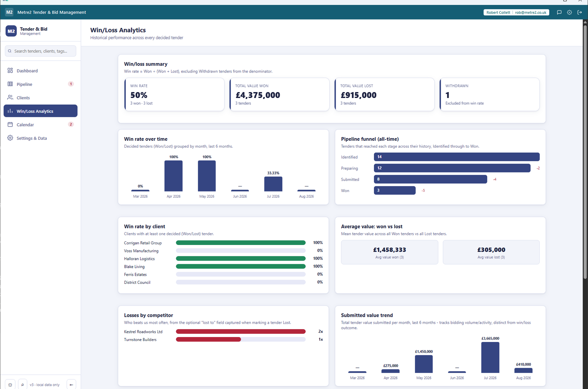Click the Dashboard grid icon in sidebar
Viewport: 588px width, 389px height.
pyautogui.click(x=10, y=71)
